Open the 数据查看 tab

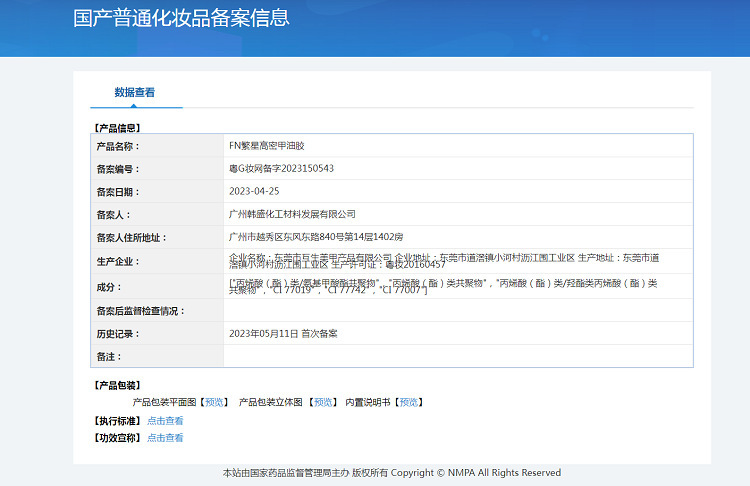pyautogui.click(x=135, y=92)
